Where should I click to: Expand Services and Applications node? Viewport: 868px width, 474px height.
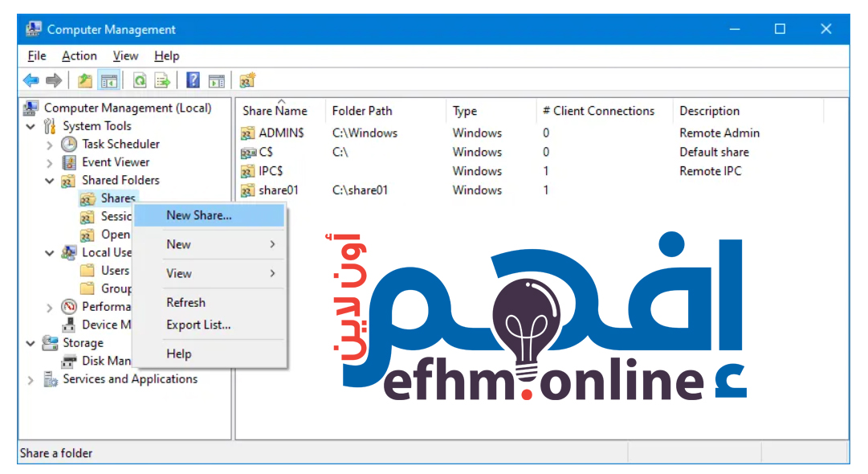(x=31, y=381)
